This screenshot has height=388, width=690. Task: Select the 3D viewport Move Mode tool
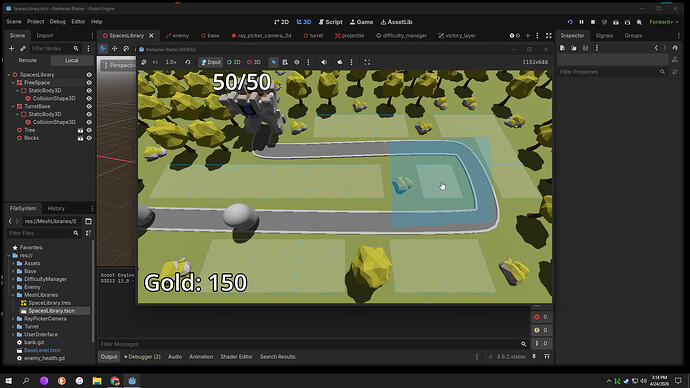pyautogui.click(x=114, y=49)
